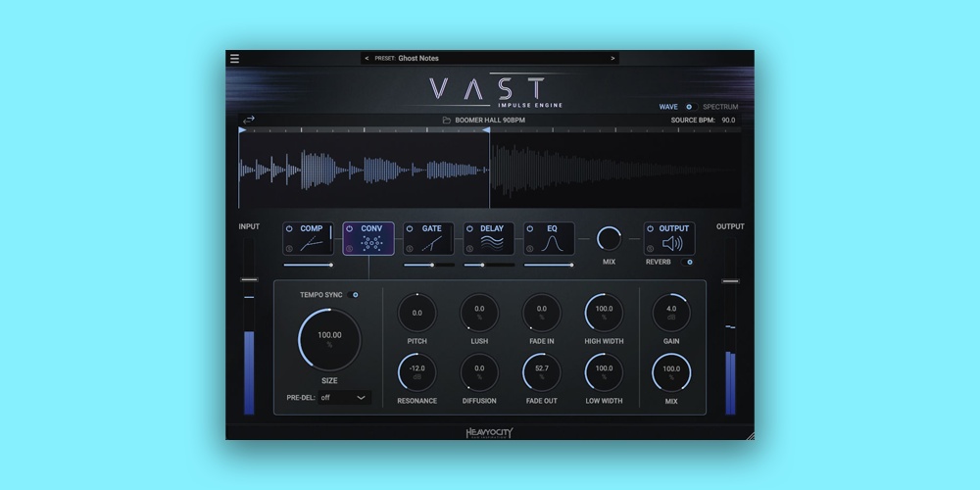The width and height of the screenshot is (980, 490).
Task: Toggle the Reverb switch under Output
Action: point(689,263)
